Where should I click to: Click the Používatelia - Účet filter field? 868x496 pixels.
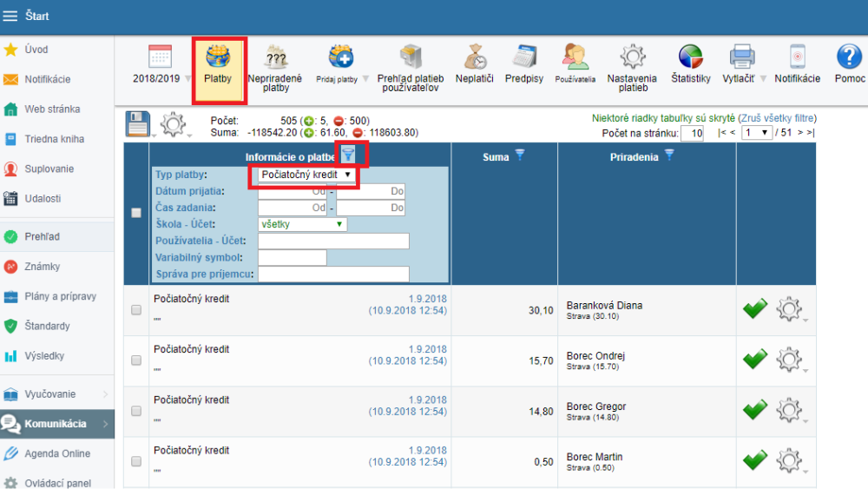pyautogui.click(x=334, y=241)
